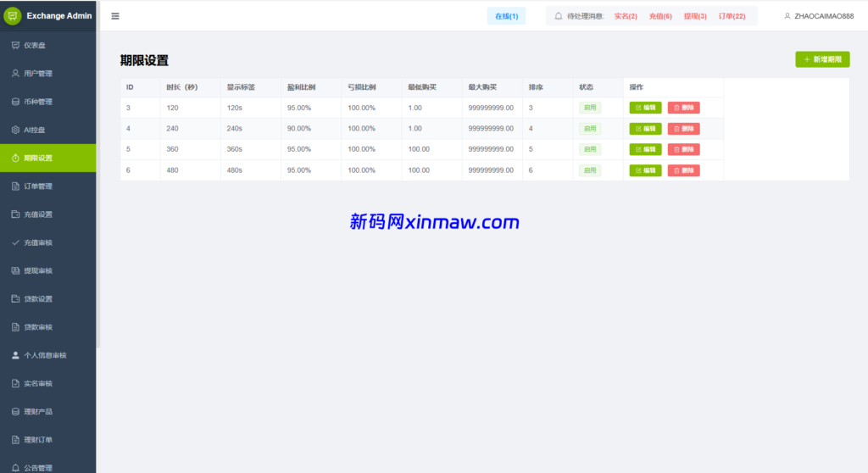This screenshot has width=868, height=473.
Task: Click the 实名审核 sidebar icon
Action: click(15, 383)
